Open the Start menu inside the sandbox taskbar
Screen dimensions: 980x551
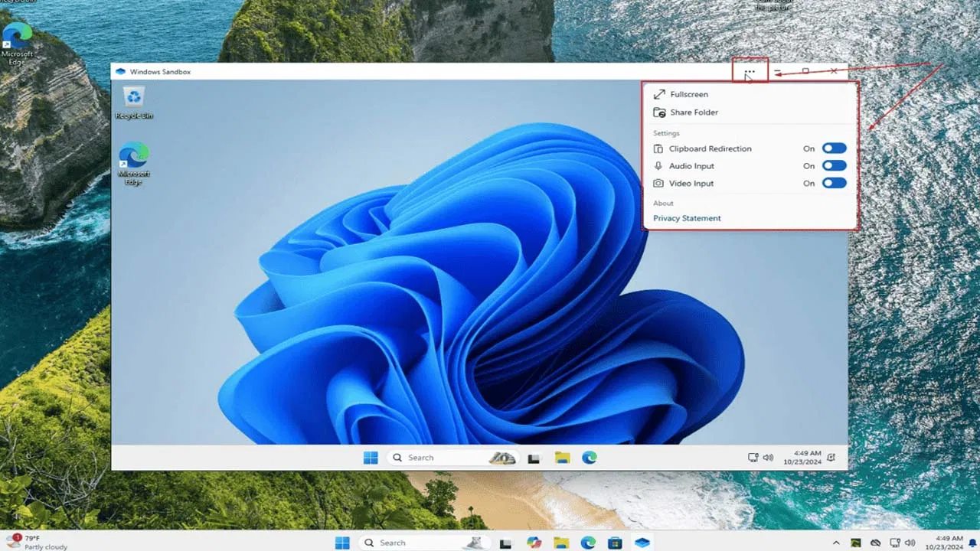371,458
